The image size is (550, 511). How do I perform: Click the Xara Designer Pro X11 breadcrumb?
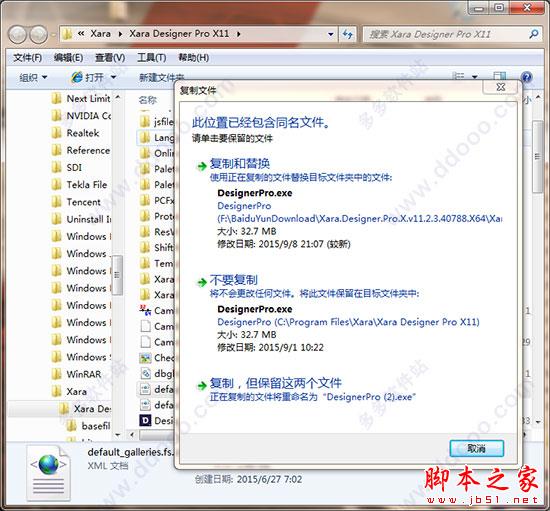pos(179,34)
